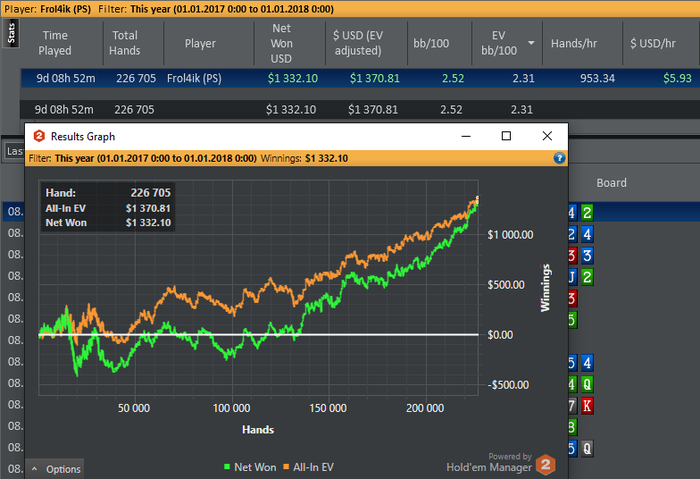Sort by Total Hands column header

125,43
